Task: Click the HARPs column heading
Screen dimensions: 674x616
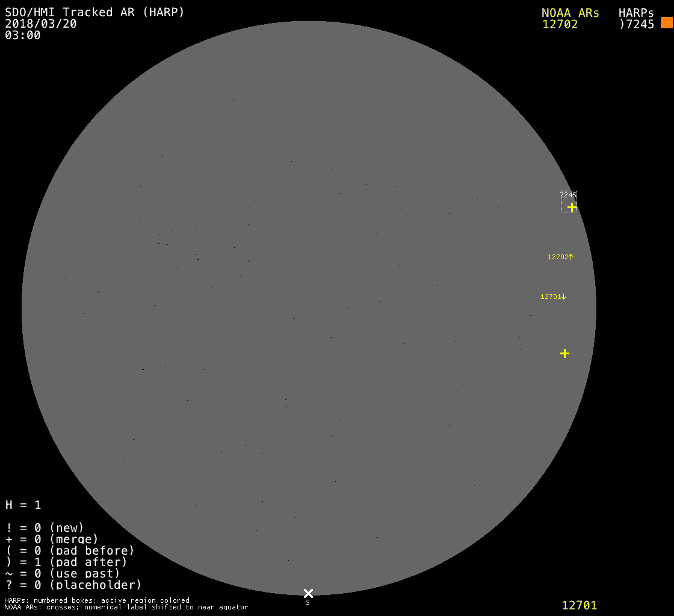Action: click(636, 13)
